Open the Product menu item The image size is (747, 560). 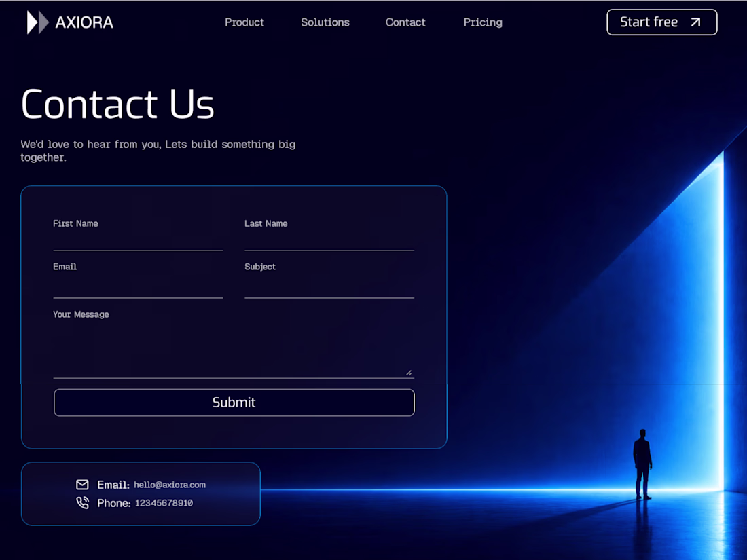244,22
